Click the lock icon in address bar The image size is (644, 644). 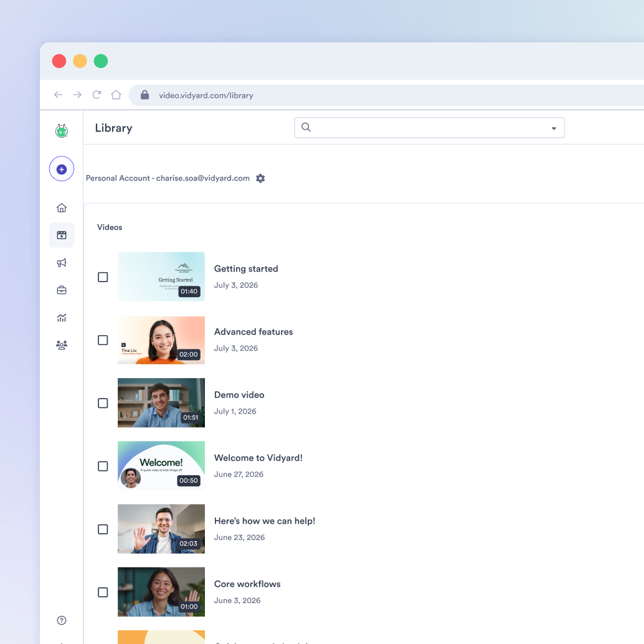coord(144,95)
